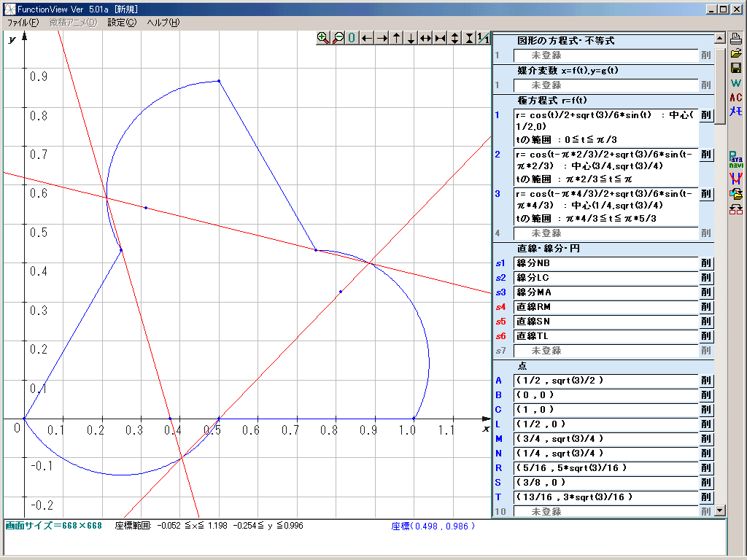Image resolution: width=747 pixels, height=560 pixels.
Task: Edit point L field (1/2 , 0)
Action: (x=606, y=424)
